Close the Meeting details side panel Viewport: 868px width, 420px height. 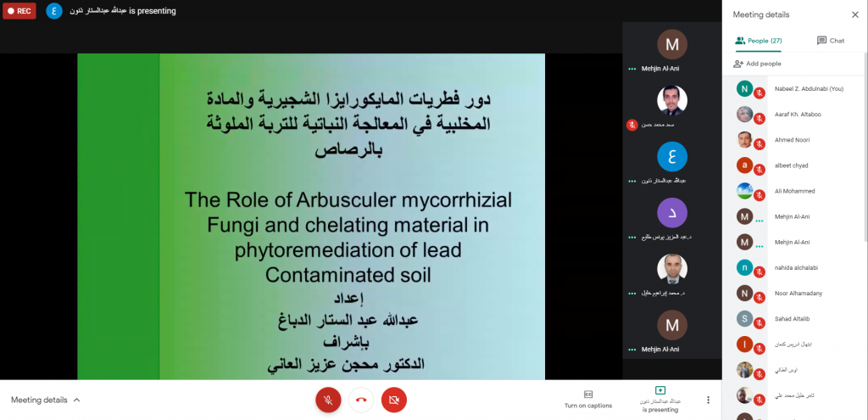pos(854,14)
